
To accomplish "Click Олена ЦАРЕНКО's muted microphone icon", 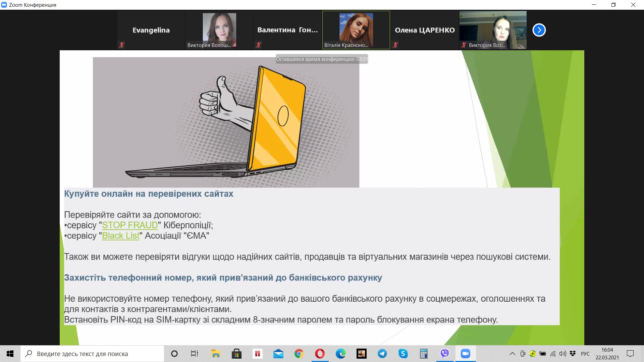I will point(395,45).
